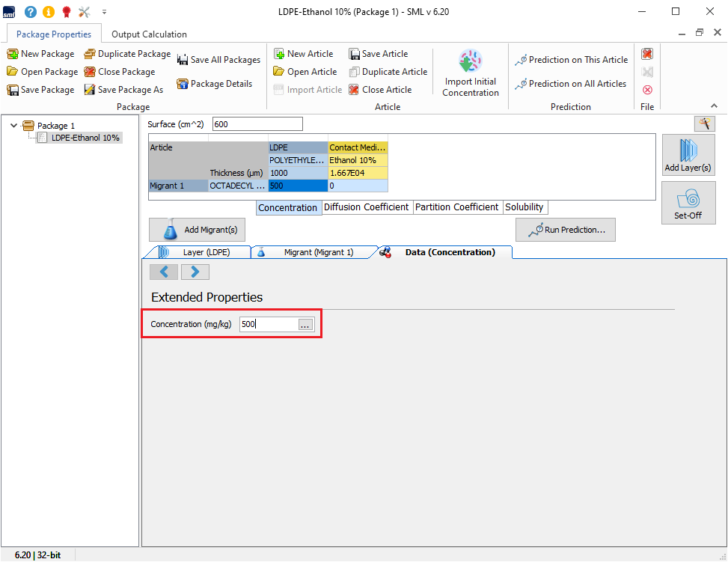728x562 pixels.
Task: Click the Add Migrant(s) button
Action: (x=198, y=230)
